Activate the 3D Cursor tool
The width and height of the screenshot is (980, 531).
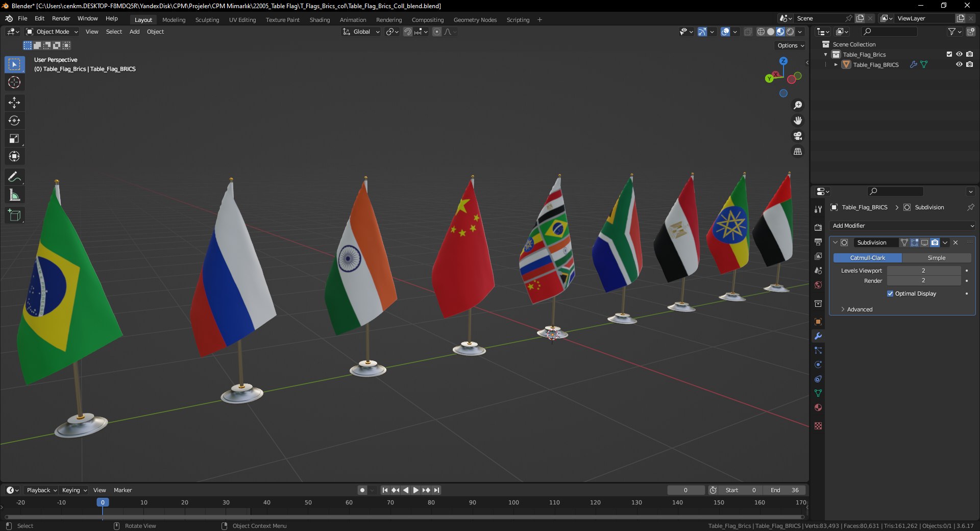tap(14, 82)
